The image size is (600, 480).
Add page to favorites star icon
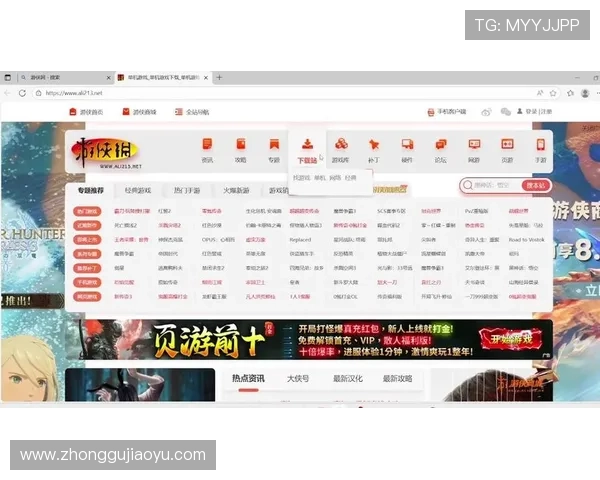(553, 93)
